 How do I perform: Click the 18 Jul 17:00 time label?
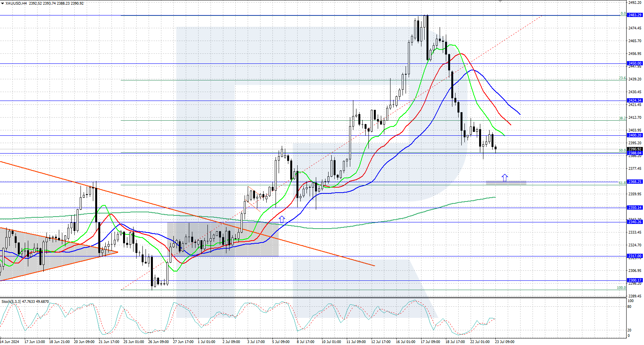point(455,342)
